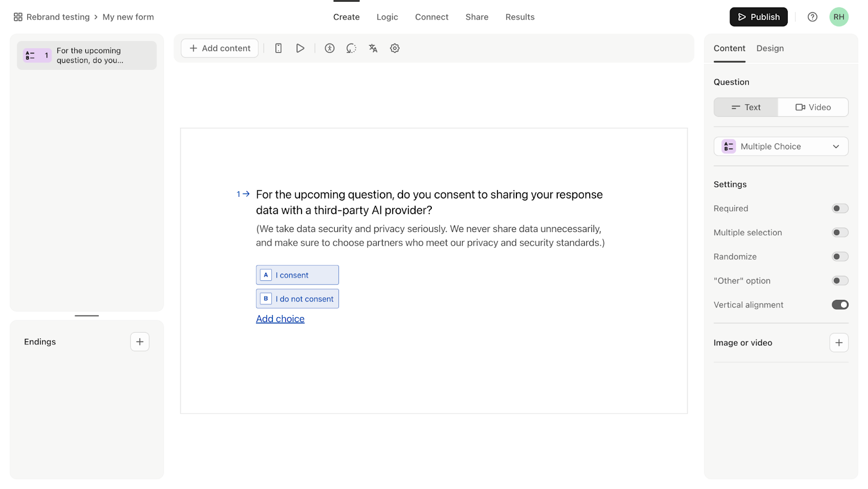
Task: Click the help question mark icon
Action: point(812,17)
